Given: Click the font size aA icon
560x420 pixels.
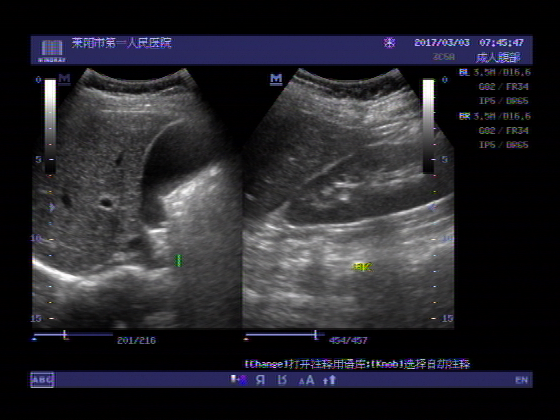Looking at the screenshot, I should [306, 380].
